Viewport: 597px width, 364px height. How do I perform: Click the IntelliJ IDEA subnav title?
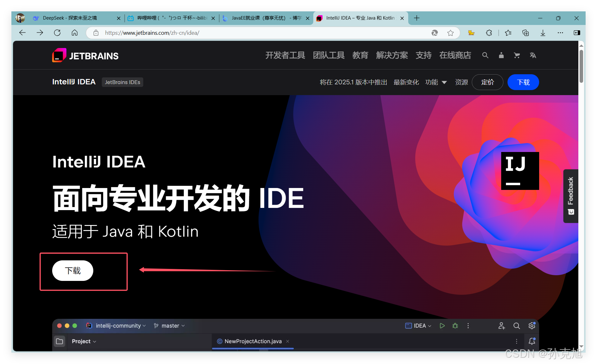point(74,82)
